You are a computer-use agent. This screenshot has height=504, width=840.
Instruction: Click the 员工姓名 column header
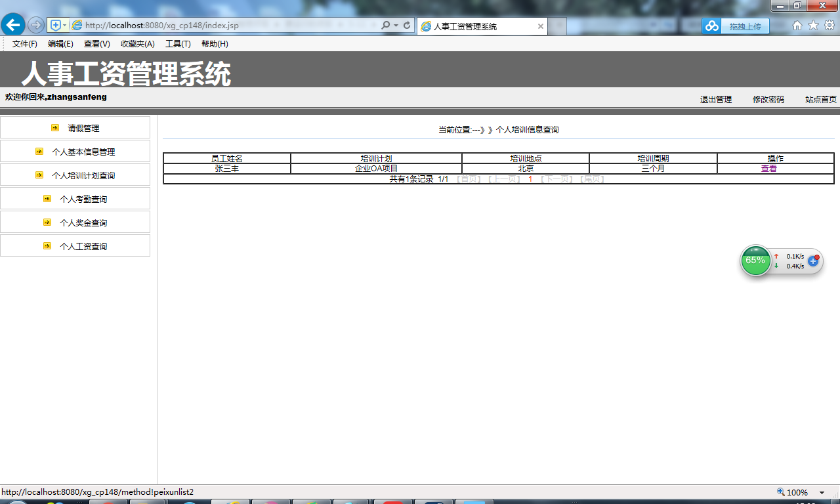point(227,159)
